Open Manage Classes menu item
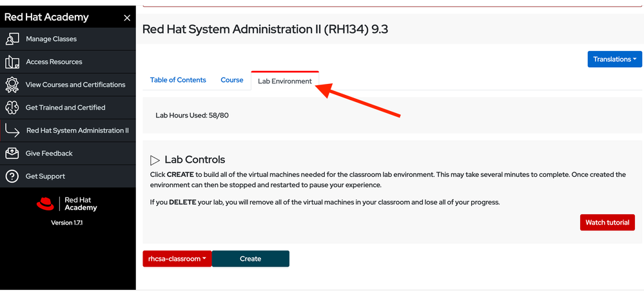 pos(51,39)
